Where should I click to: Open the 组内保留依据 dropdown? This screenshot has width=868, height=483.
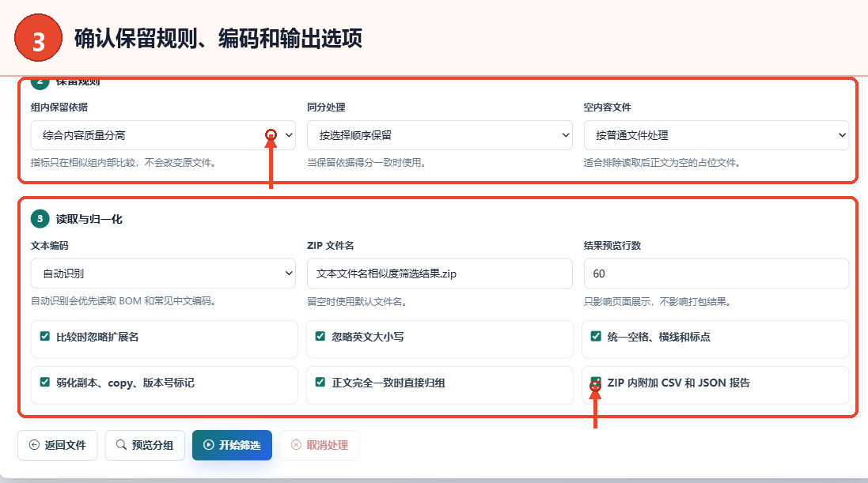coord(163,135)
